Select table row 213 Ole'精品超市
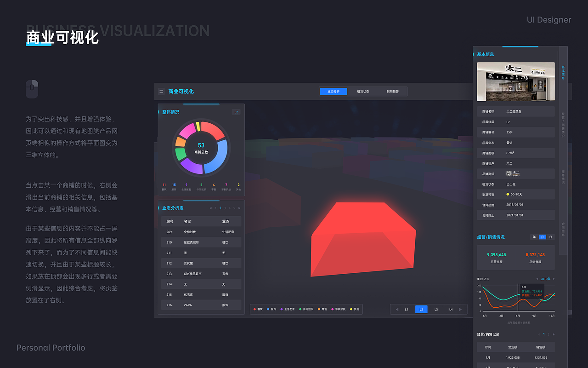 201,274
